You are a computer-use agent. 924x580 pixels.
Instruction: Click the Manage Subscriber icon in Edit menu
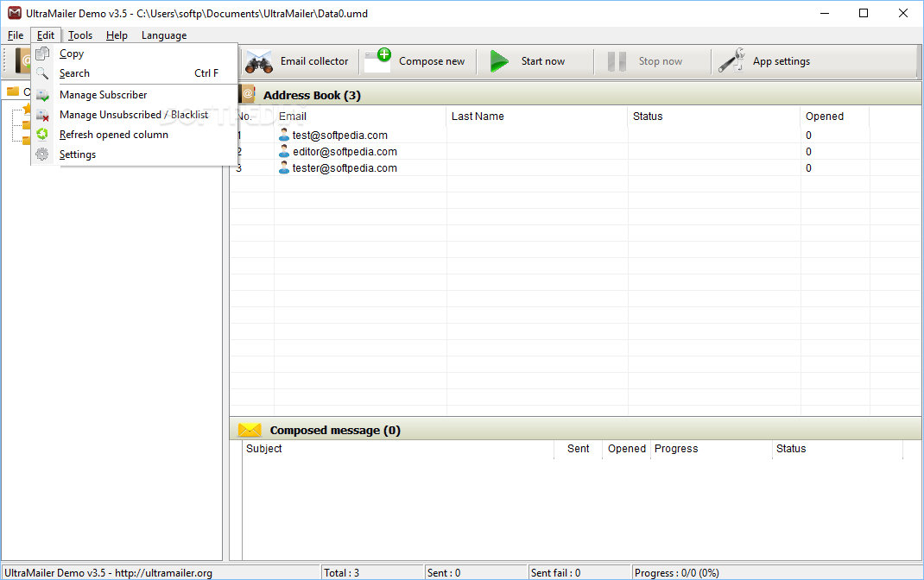[42, 95]
